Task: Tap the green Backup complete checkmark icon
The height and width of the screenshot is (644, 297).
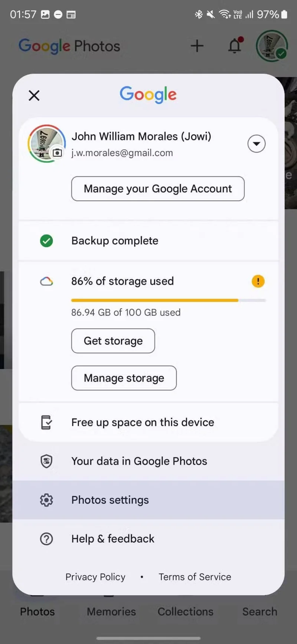Action: pos(46,241)
